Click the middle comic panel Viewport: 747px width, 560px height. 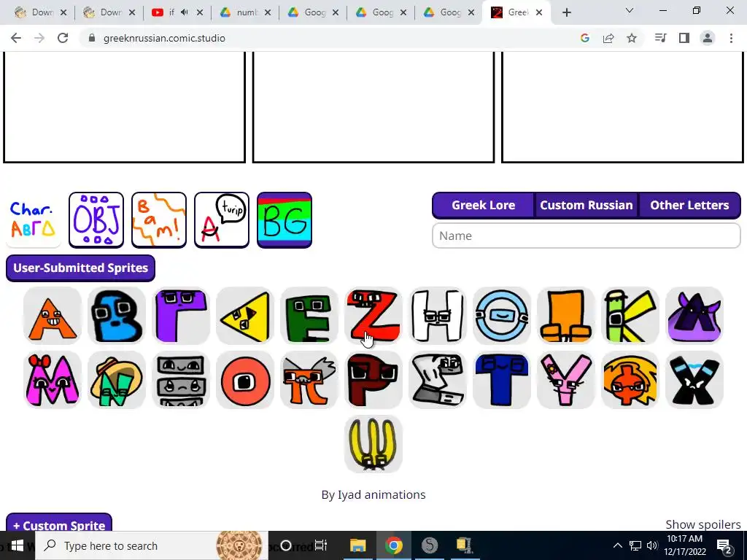[373, 107]
